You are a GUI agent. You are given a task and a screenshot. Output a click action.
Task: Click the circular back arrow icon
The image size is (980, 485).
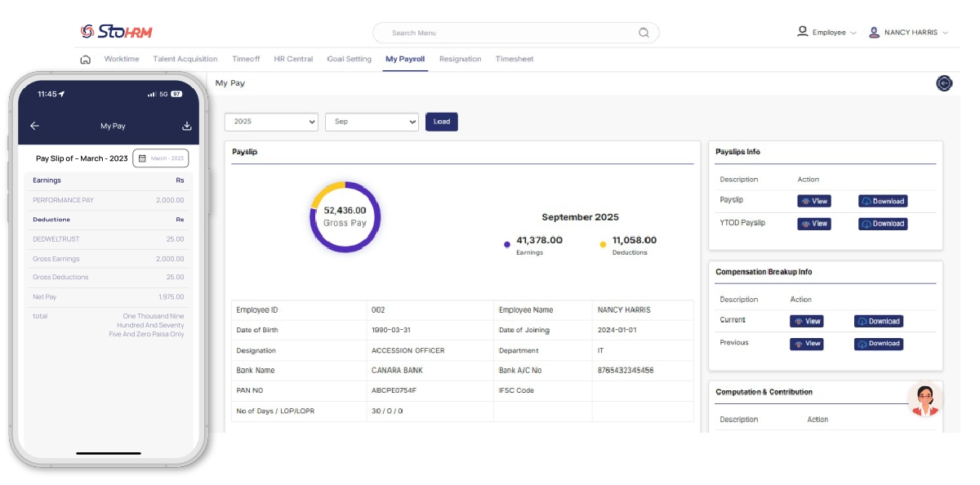pyautogui.click(x=944, y=83)
